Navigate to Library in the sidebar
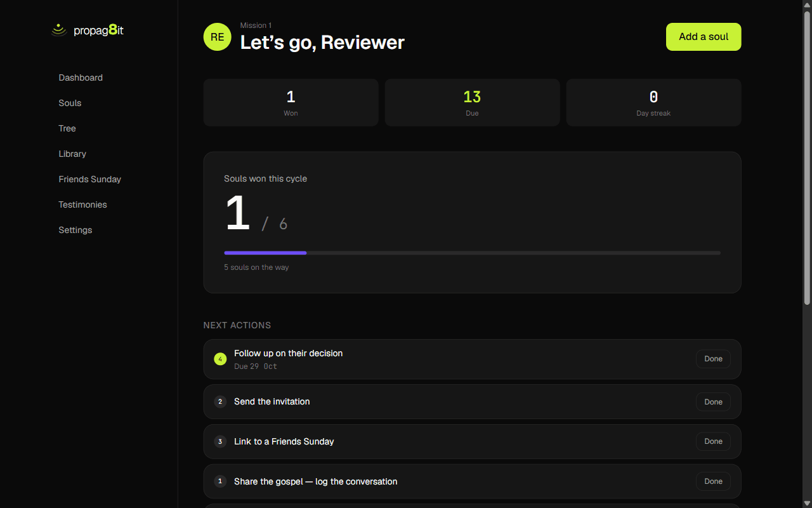 pyautogui.click(x=72, y=154)
